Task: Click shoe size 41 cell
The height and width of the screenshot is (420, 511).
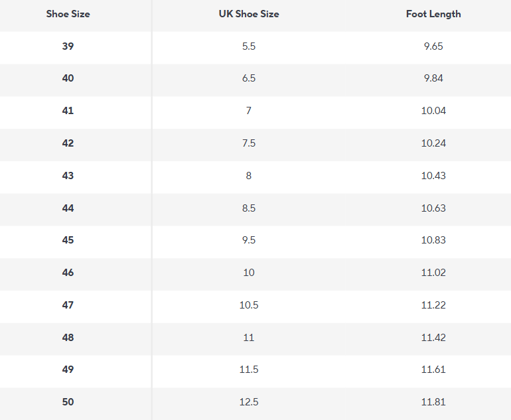Action: tap(68, 111)
